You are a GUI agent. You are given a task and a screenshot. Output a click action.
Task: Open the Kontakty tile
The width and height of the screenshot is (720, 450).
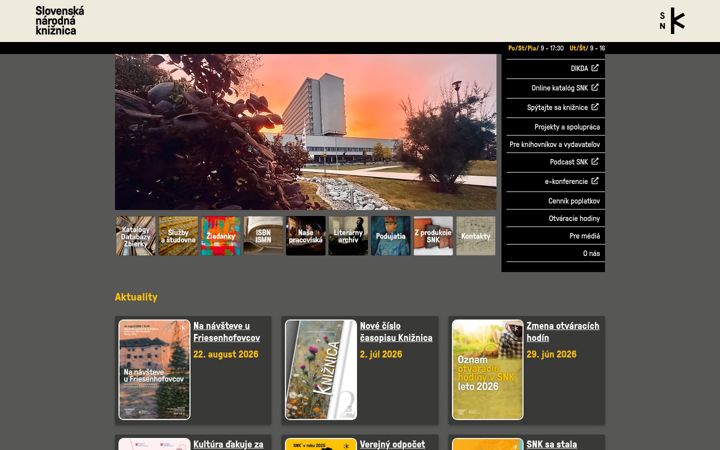[x=476, y=236]
